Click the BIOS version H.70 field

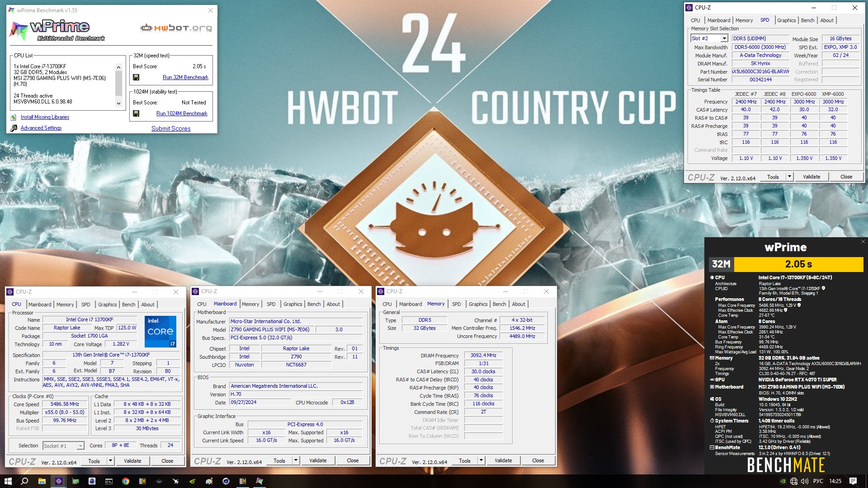(x=296, y=394)
